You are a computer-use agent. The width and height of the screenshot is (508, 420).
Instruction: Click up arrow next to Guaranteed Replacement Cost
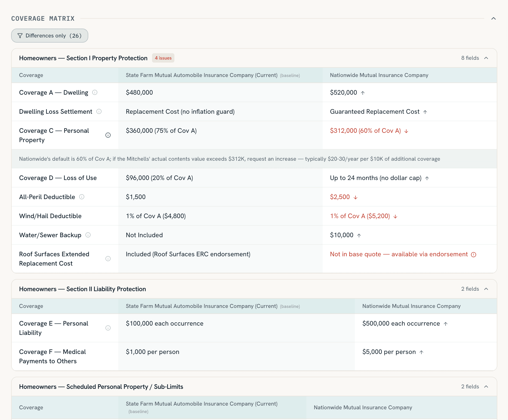click(425, 112)
